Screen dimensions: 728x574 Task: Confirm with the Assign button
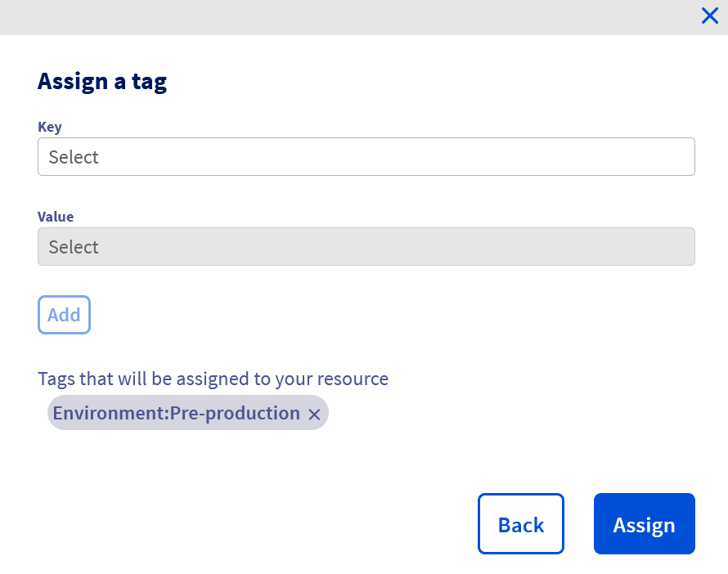[644, 524]
